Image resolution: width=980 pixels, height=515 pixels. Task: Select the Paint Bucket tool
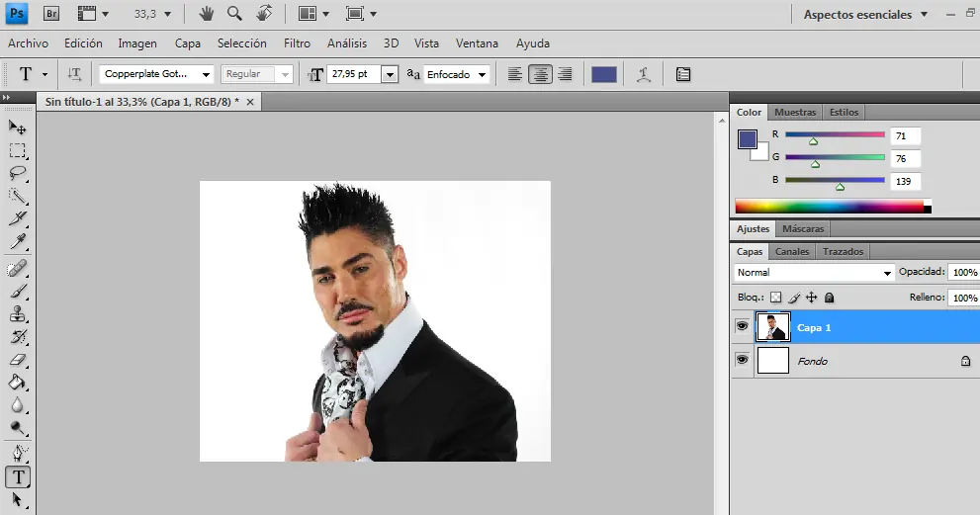[18, 384]
